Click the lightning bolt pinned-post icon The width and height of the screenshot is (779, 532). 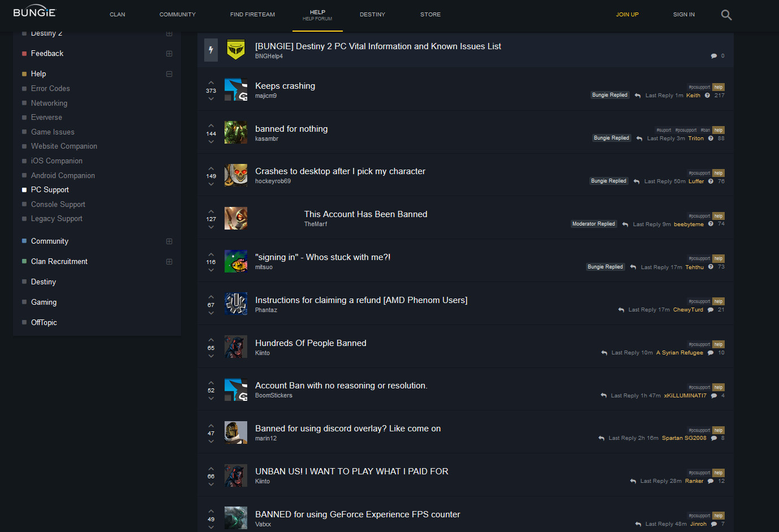(211, 50)
